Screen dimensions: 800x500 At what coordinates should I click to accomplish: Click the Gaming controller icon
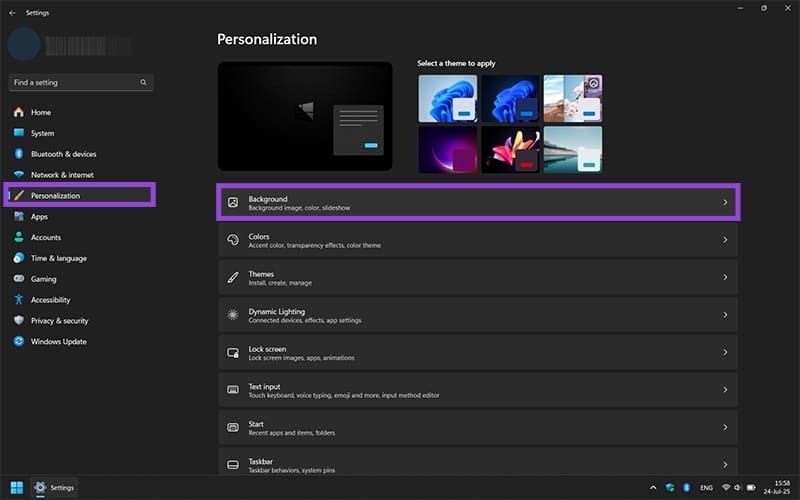pyautogui.click(x=19, y=279)
